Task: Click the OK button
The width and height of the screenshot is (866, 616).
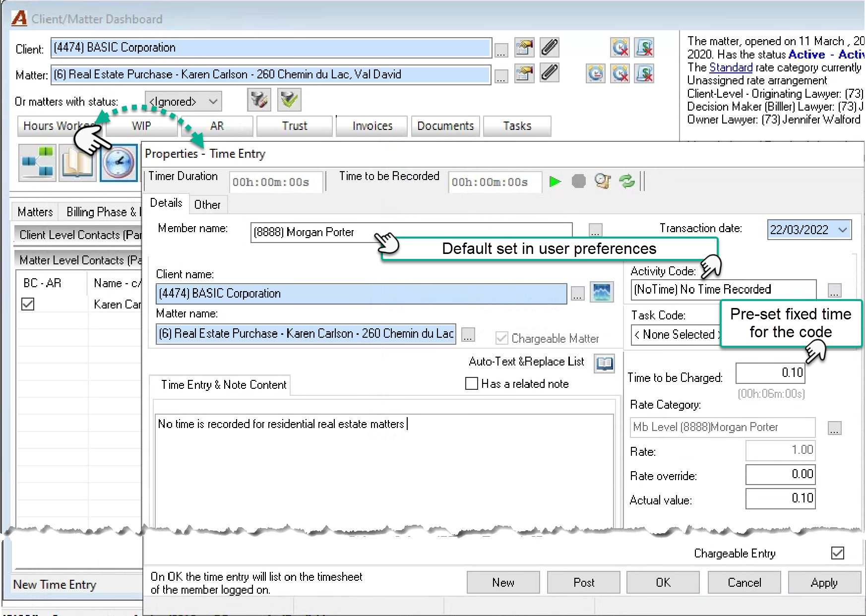Action: tap(663, 582)
